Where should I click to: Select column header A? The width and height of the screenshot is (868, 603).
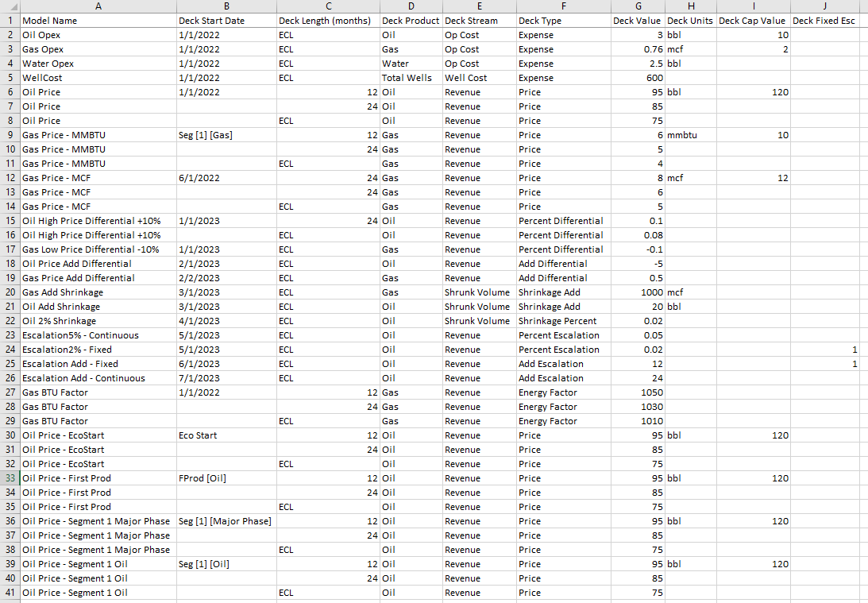98,6
